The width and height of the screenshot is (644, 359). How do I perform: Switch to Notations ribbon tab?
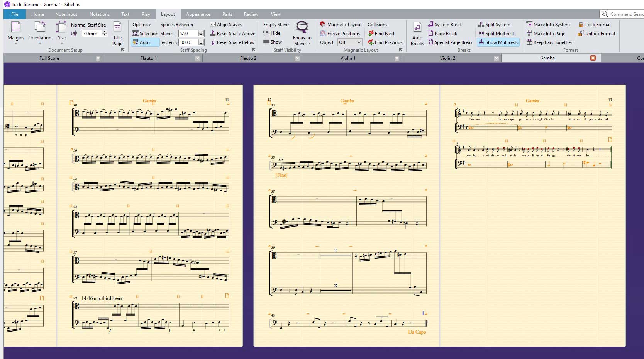pyautogui.click(x=100, y=14)
